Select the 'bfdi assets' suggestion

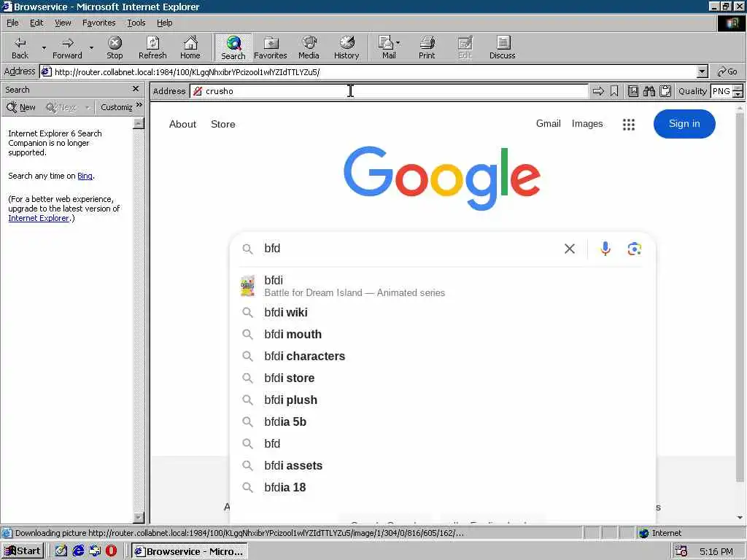click(x=443, y=466)
